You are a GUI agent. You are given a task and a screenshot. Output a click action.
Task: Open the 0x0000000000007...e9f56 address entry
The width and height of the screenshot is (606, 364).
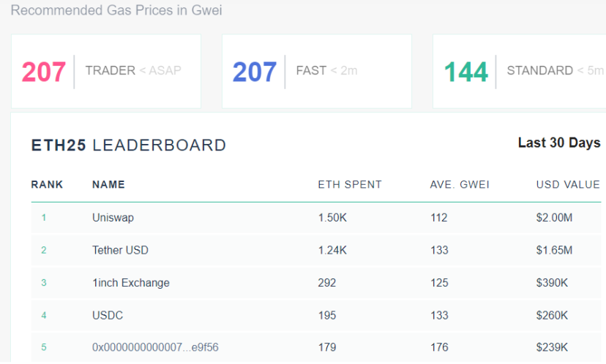[155, 347]
